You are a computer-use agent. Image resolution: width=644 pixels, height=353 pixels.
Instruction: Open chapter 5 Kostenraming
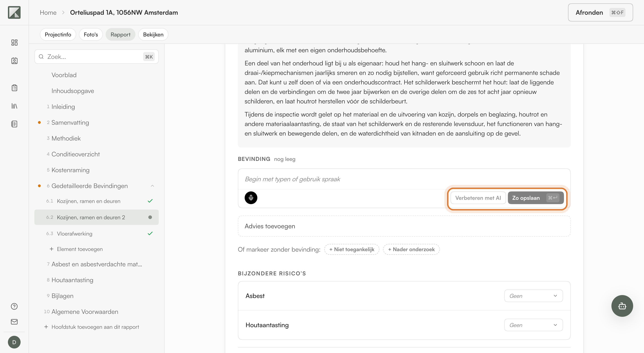70,170
